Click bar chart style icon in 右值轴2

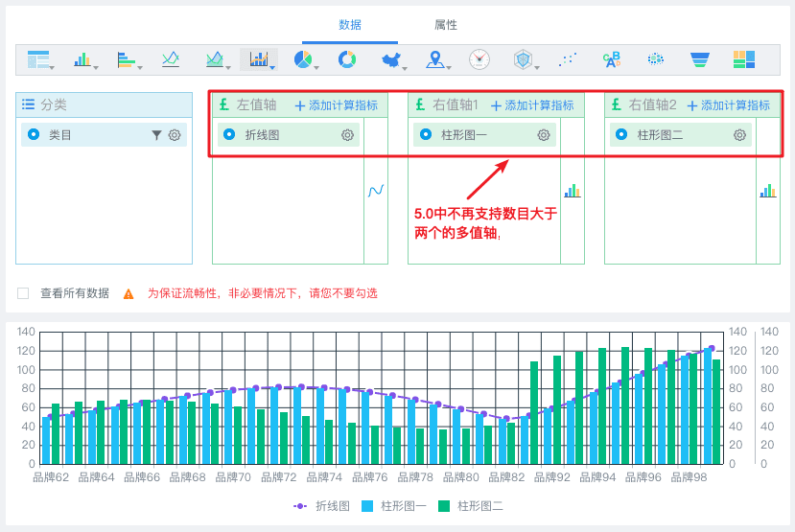768,191
